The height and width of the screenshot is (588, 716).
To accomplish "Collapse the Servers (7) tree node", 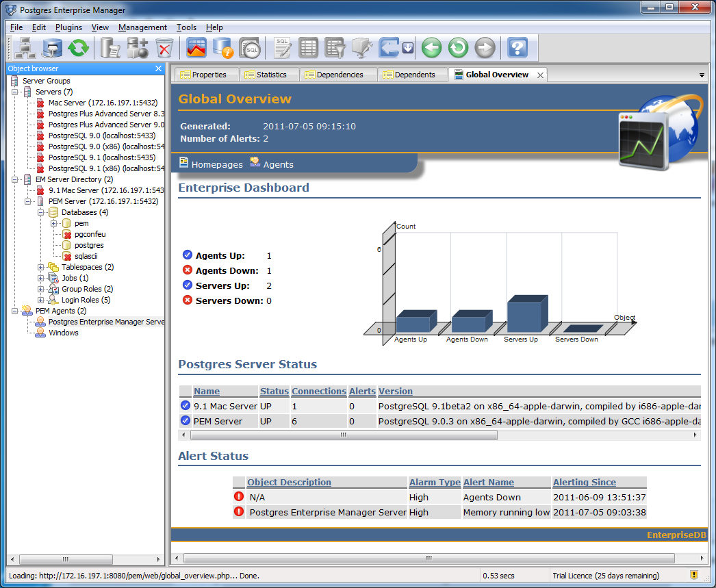I will (14, 92).
